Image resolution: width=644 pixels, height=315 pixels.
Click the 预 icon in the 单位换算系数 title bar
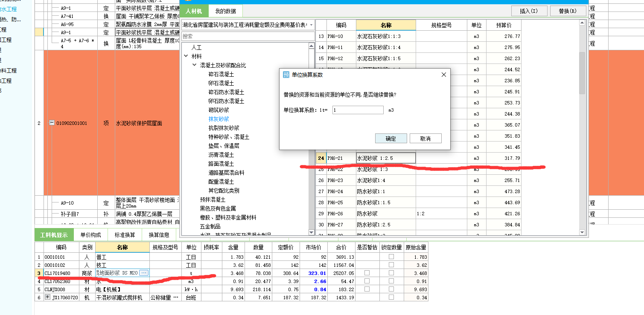coord(286,75)
